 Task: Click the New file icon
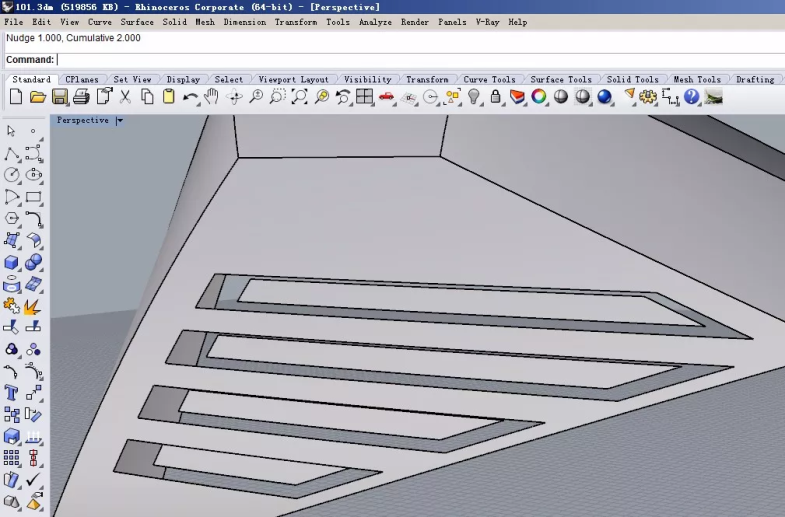pos(16,97)
